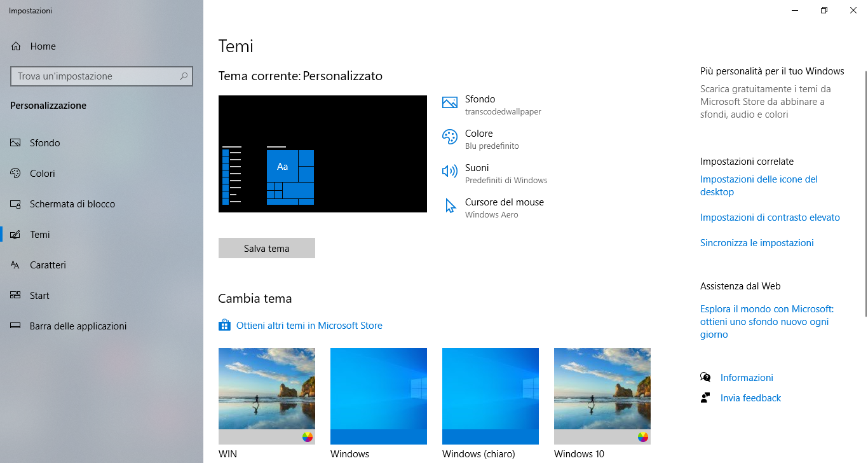Click the Colore Blu predefinito option
Image resolution: width=868 pixels, height=463 pixels.
pyautogui.click(x=481, y=139)
